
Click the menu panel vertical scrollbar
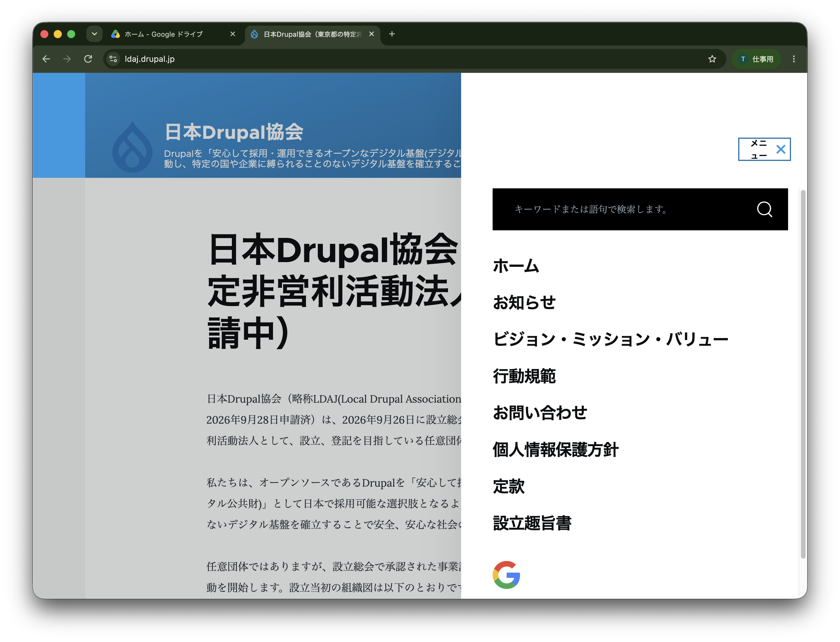(x=803, y=374)
